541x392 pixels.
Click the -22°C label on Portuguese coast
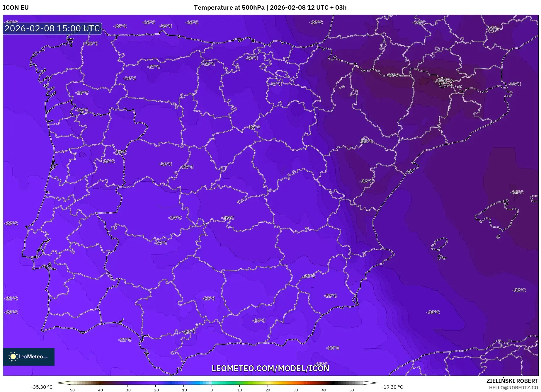click(11, 224)
